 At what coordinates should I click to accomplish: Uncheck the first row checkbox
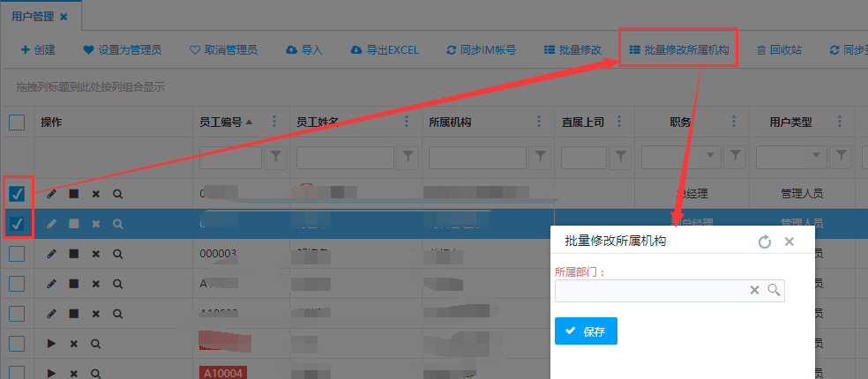(x=17, y=194)
